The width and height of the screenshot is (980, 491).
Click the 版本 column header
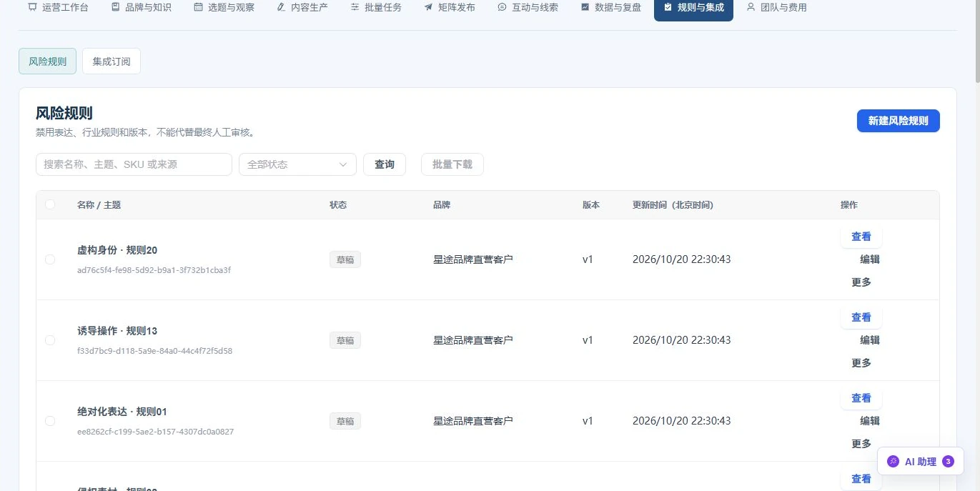pos(591,205)
